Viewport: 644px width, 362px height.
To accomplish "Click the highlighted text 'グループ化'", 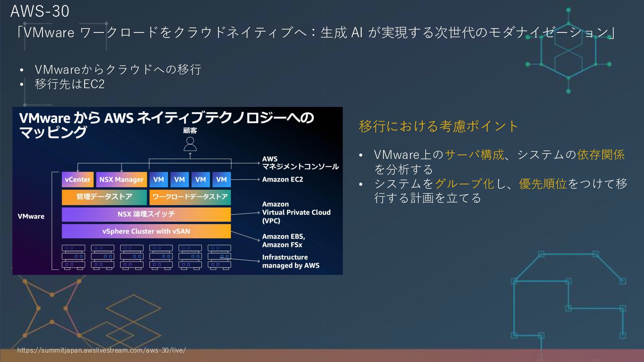I will point(465,184).
